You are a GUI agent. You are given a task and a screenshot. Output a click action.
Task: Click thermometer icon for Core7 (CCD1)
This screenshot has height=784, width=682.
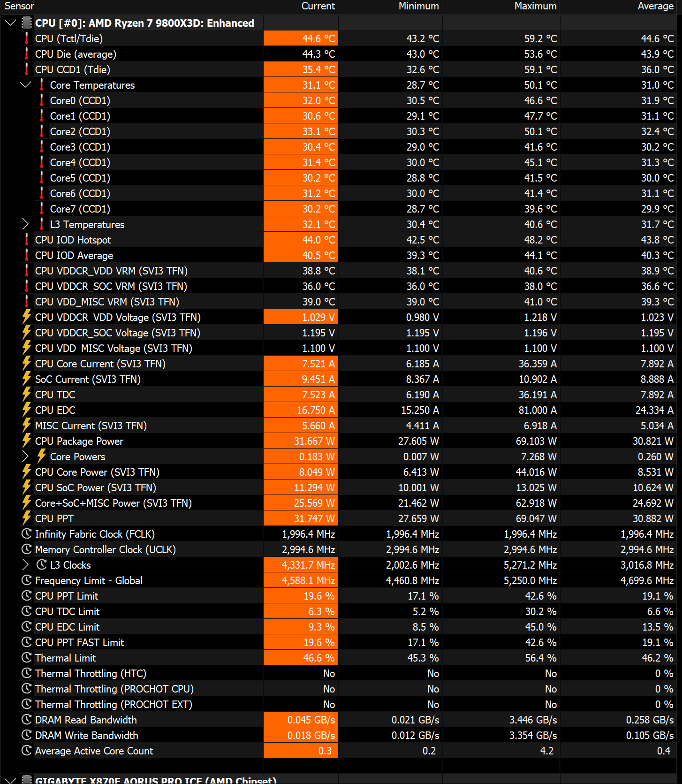pyautogui.click(x=42, y=209)
